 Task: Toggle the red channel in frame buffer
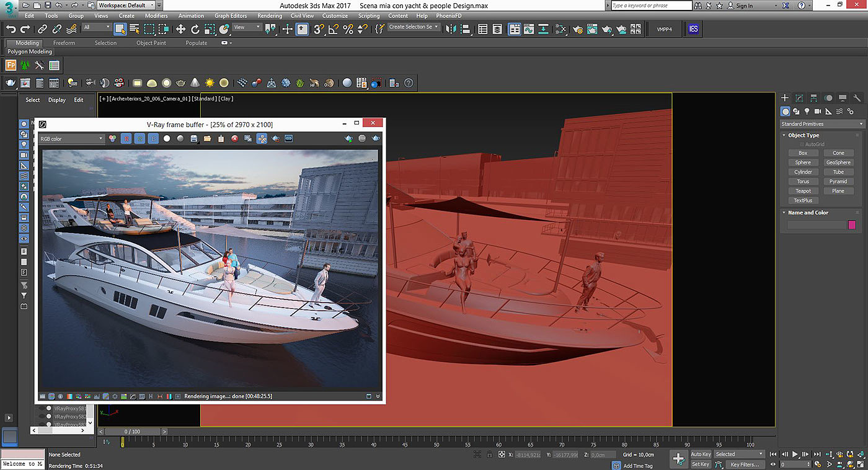(x=126, y=139)
